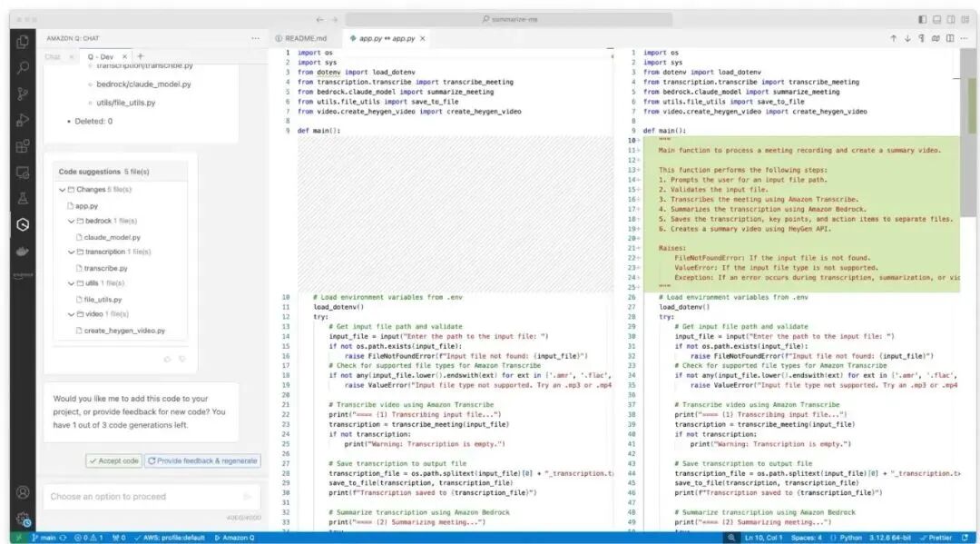Collapse the transcription folder
Image resolution: width=980 pixels, height=544 pixels.
[x=72, y=252]
